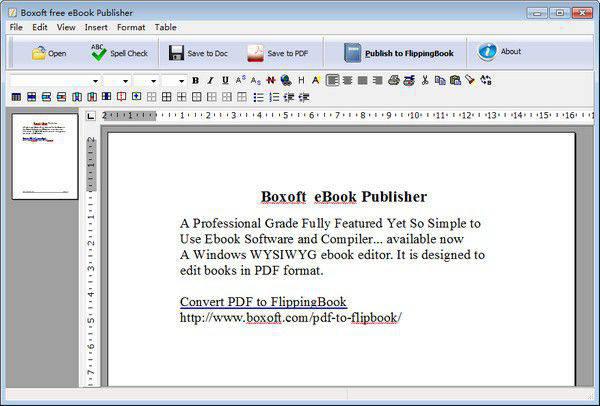This screenshot has width=600, height=406.
Task: Open the About information button
Action: point(499,52)
